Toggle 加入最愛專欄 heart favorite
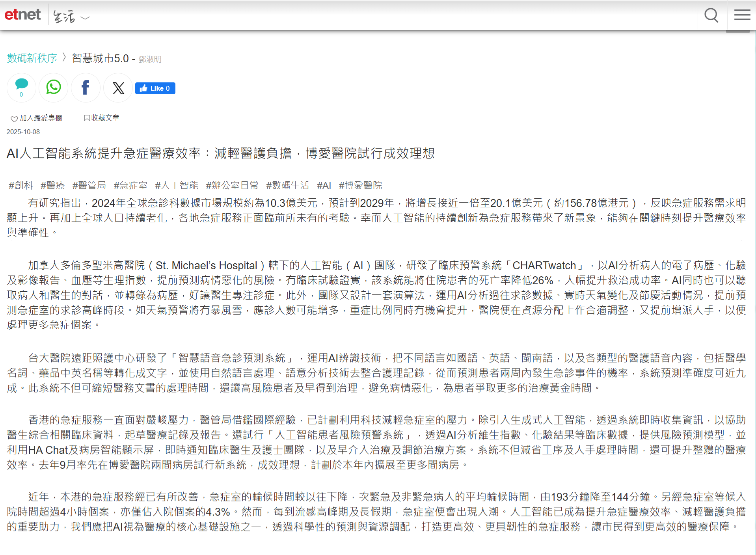This screenshot has height=555, width=756. pos(36,118)
